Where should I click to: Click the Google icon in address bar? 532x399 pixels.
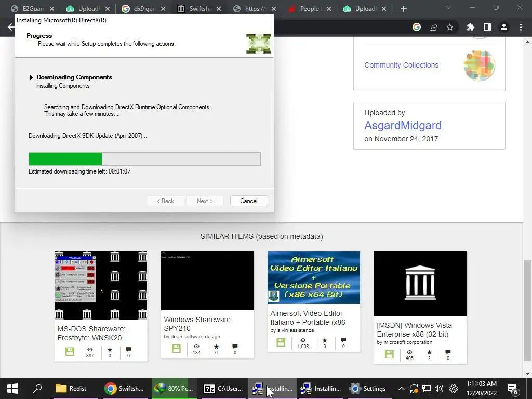(x=417, y=27)
